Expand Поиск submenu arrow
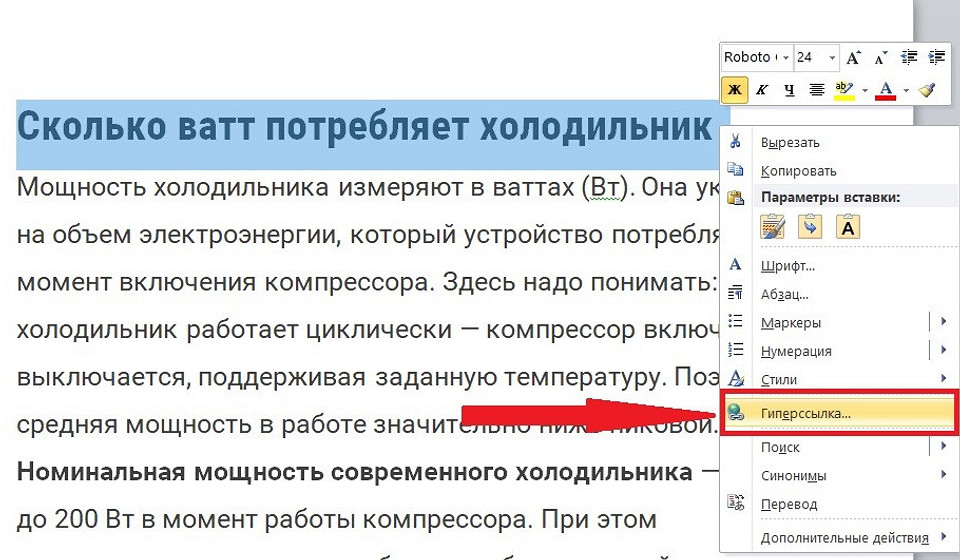Screen dimensions: 960x560 pyautogui.click(x=943, y=446)
